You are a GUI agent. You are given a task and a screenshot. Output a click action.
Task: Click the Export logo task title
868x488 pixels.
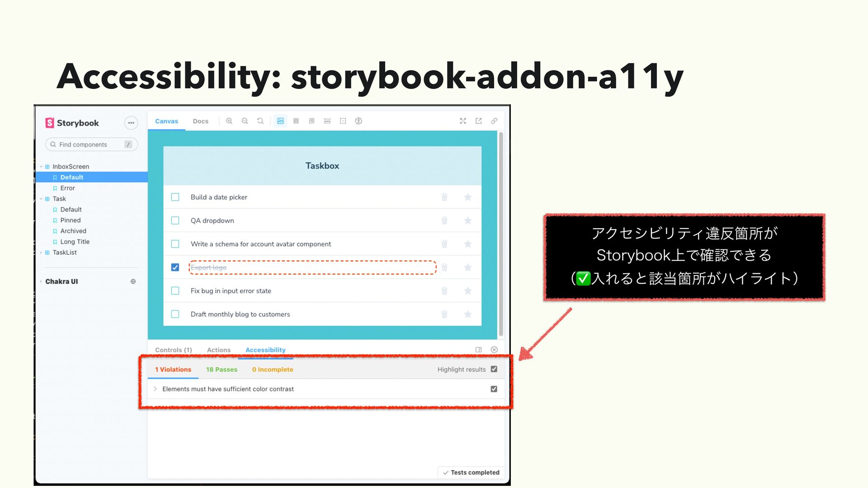(x=208, y=267)
